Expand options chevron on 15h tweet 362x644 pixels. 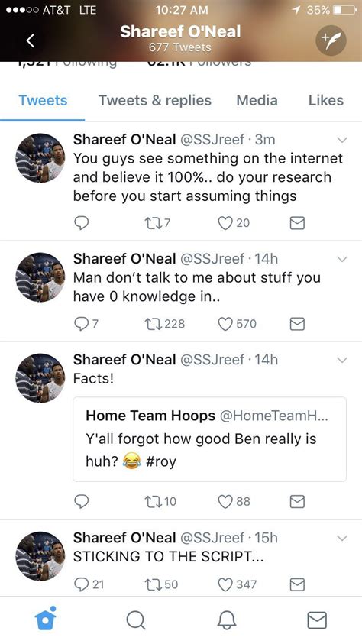click(342, 538)
